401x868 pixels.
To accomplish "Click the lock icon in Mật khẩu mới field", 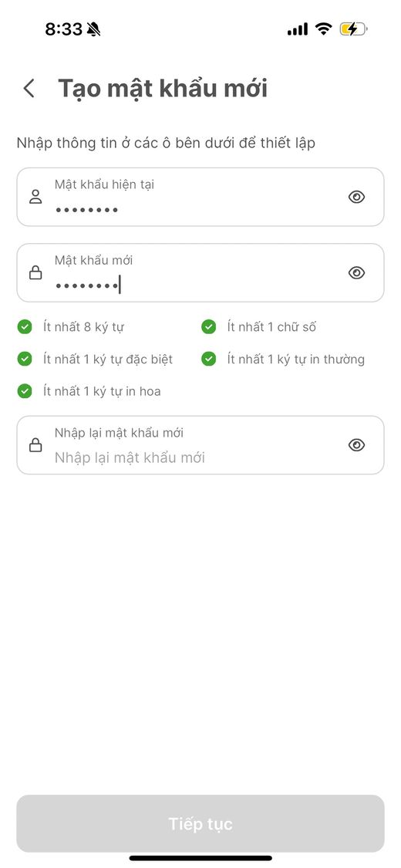I will coord(35,272).
